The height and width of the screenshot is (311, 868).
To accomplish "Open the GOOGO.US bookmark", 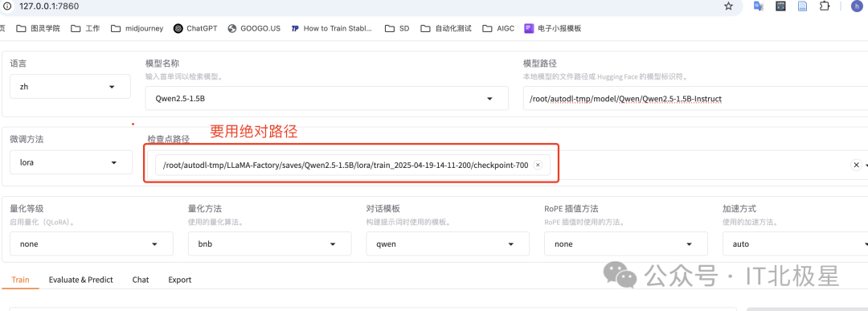I will pos(254,28).
